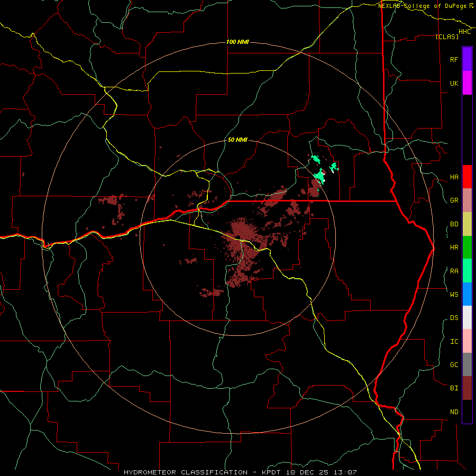Screen dimensions: 476x476
Task: Pick the mint green RA legend swatch
Action: pos(467,271)
